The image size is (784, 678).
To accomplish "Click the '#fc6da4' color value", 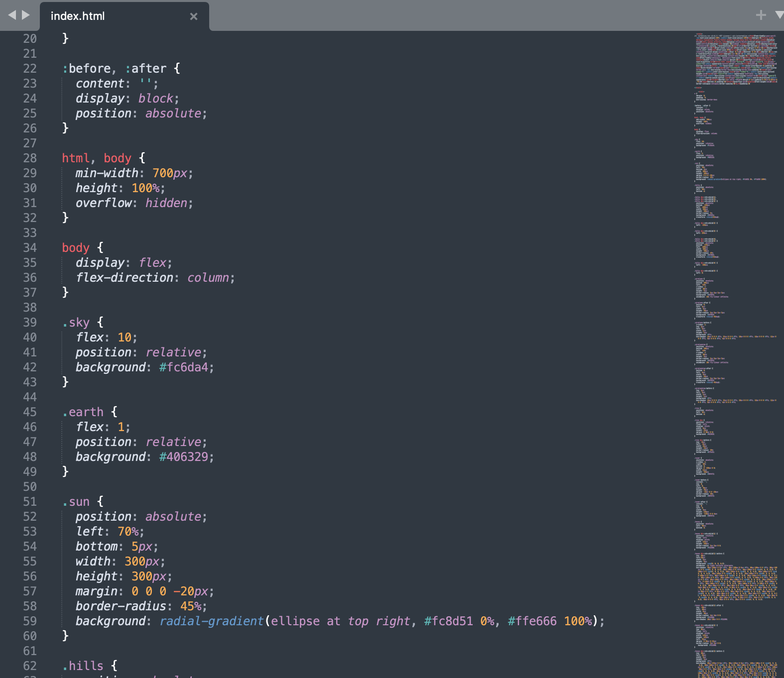I will pos(184,367).
